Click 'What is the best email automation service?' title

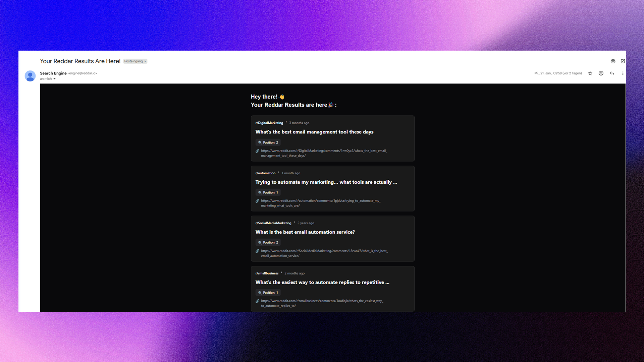[x=305, y=232]
